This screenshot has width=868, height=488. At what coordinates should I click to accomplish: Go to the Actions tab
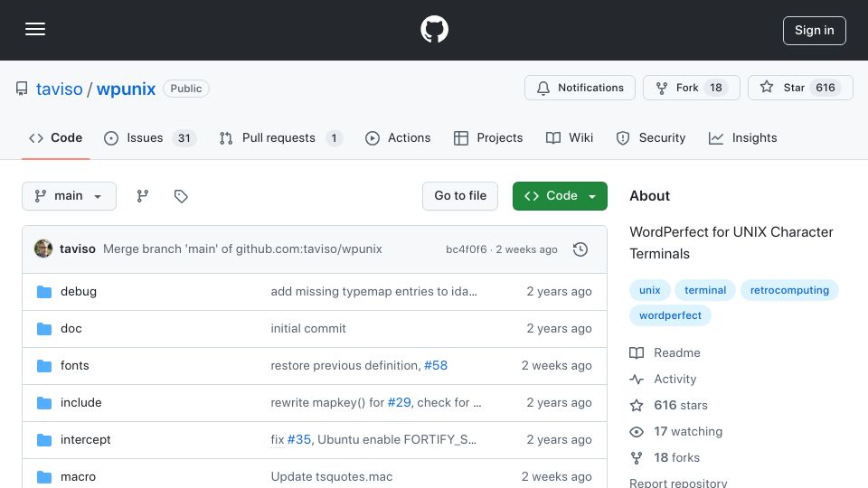click(398, 137)
